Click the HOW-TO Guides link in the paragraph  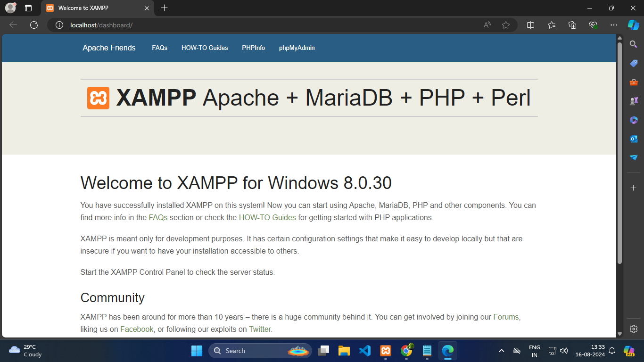[267, 218]
